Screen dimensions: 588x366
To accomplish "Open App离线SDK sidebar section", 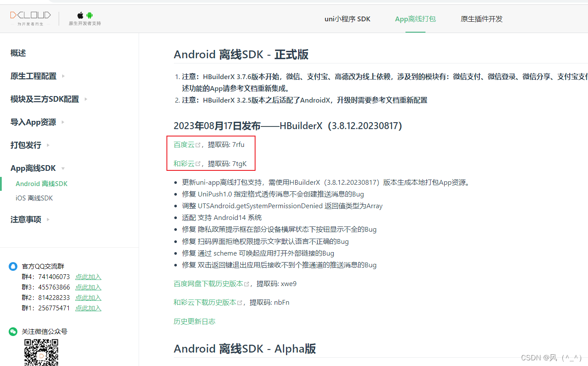I will [x=33, y=168].
